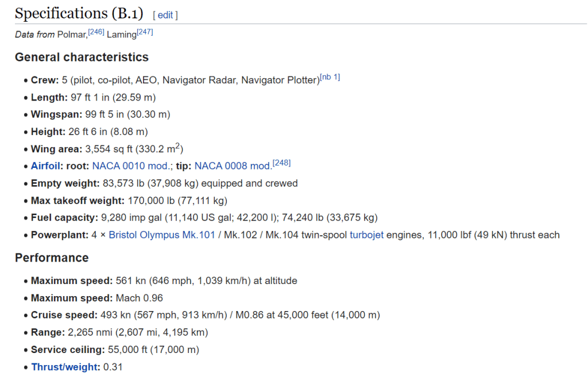The image size is (588, 380).
Task: Click the Max takeoff weight label
Action: pos(77,201)
